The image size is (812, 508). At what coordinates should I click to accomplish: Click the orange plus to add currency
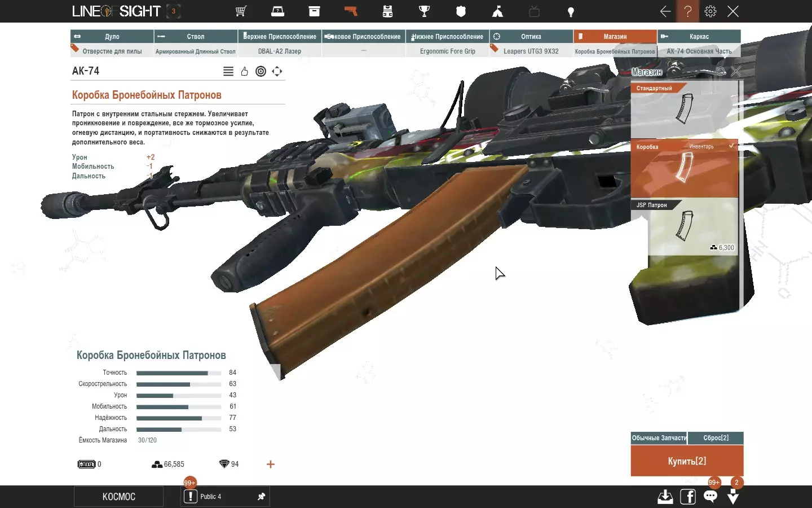click(271, 464)
